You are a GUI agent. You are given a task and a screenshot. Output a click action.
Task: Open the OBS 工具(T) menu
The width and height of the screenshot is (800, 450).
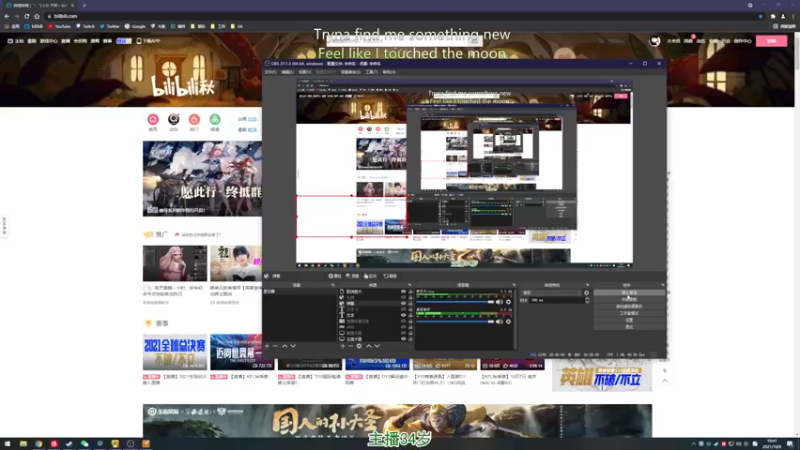[x=371, y=72]
